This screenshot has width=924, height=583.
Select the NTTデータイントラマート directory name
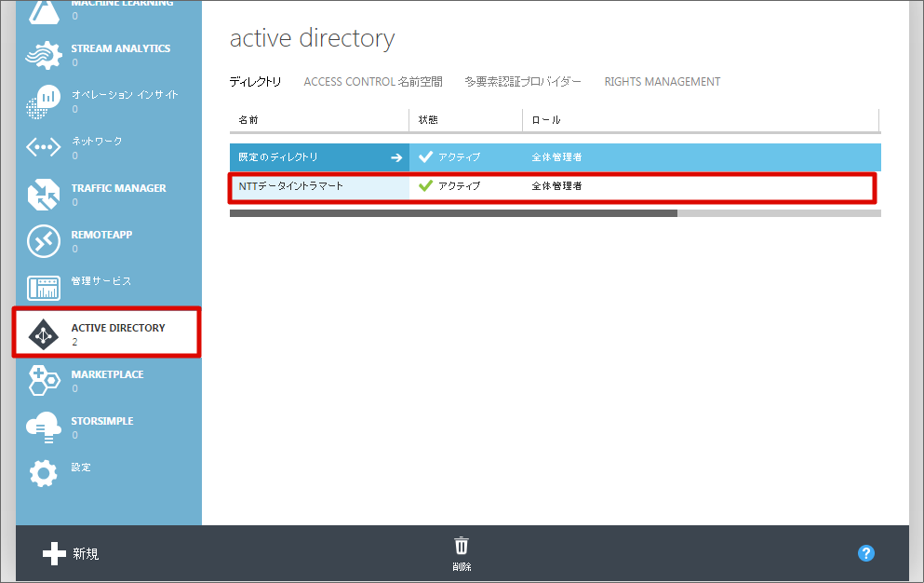point(290,186)
